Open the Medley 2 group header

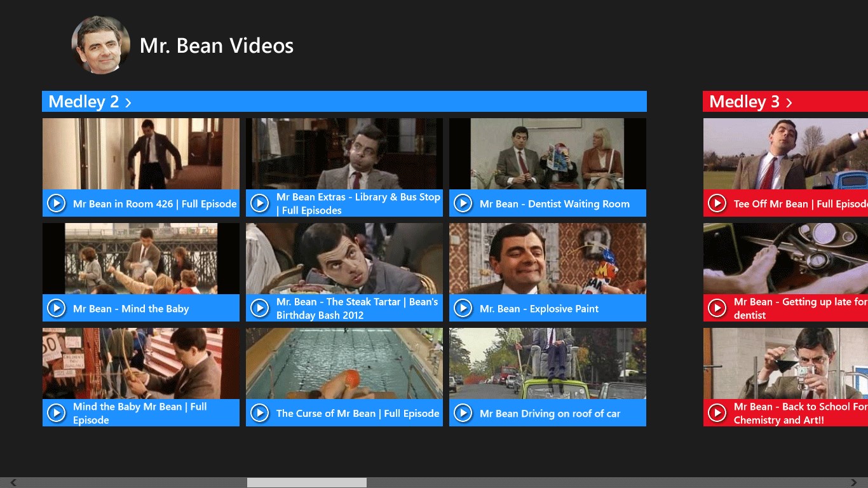[x=344, y=102]
